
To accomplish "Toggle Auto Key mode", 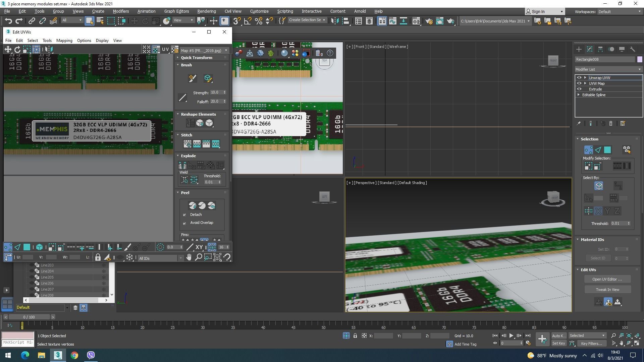I will click(x=558, y=336).
